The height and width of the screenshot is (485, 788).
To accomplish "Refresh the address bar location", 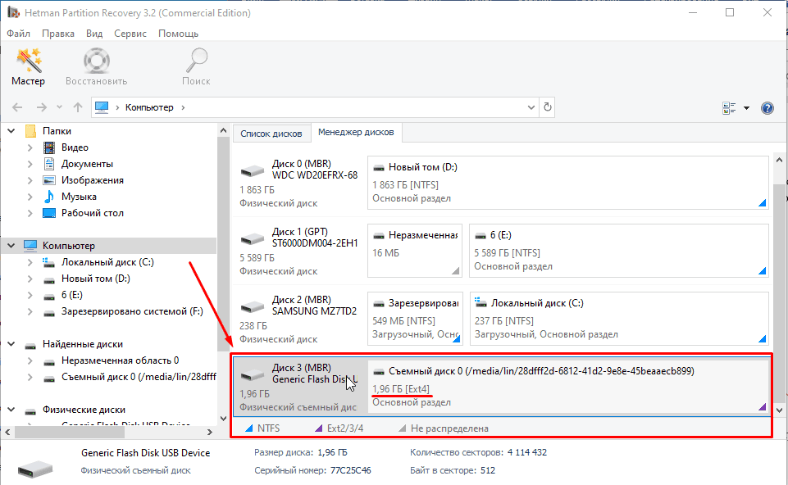I will click(547, 107).
